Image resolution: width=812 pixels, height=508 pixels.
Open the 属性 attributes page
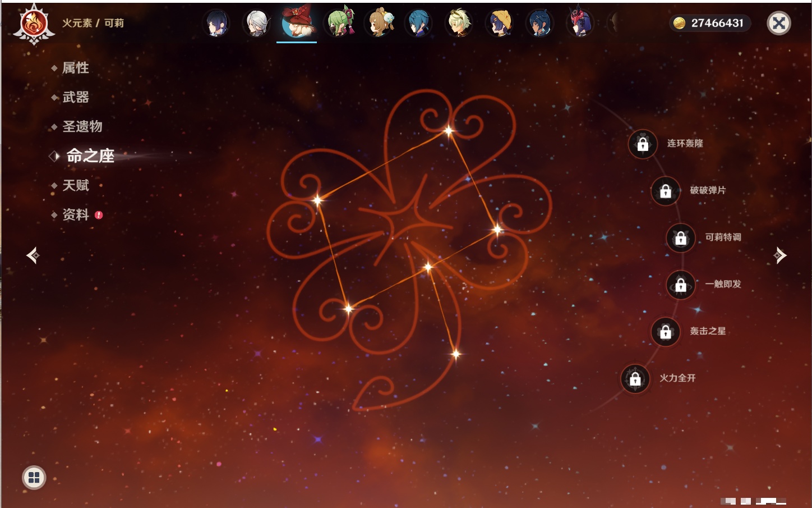pyautogui.click(x=76, y=68)
